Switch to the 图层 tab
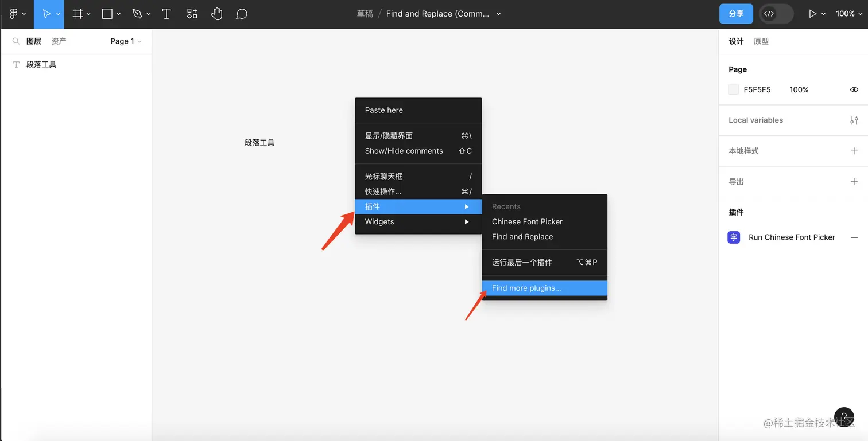 pos(34,41)
